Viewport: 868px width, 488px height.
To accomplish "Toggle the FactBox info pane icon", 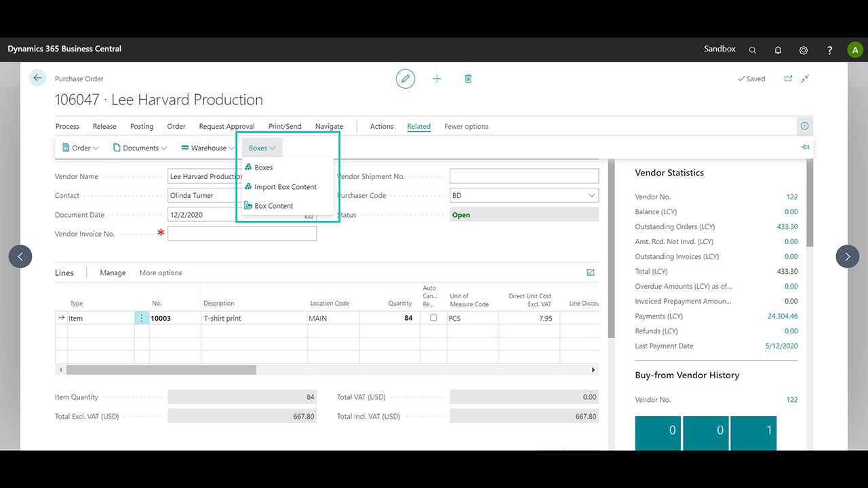I will (804, 126).
